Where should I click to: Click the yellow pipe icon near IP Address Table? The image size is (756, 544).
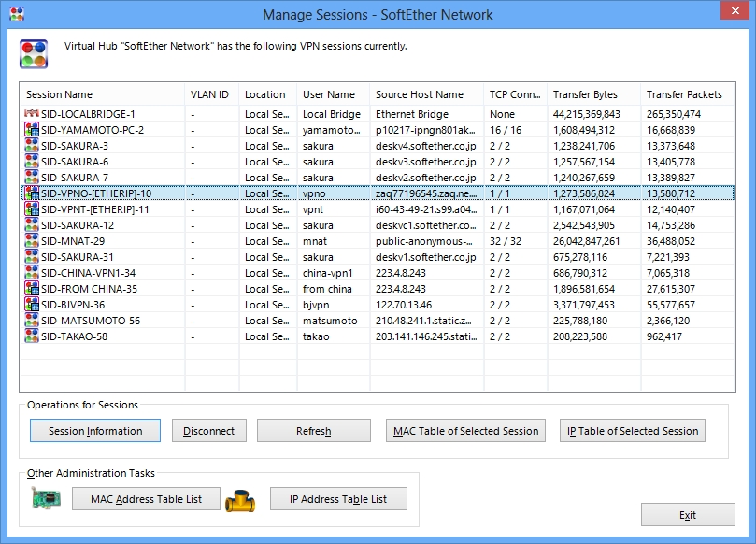coord(240,501)
